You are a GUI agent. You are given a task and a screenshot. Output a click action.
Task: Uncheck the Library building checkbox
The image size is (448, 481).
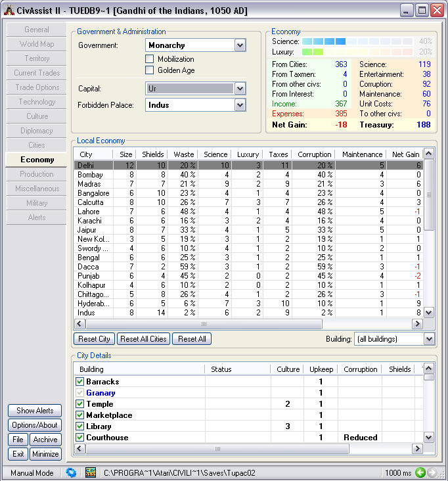(x=79, y=426)
